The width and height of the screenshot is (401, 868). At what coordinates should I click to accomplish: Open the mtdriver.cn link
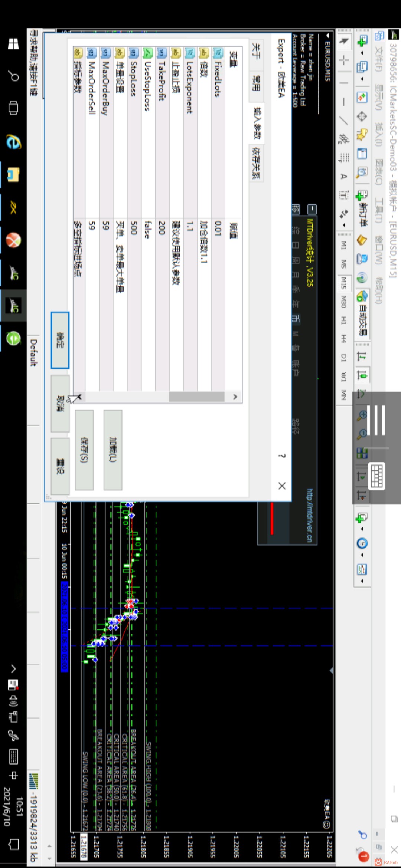click(x=310, y=515)
